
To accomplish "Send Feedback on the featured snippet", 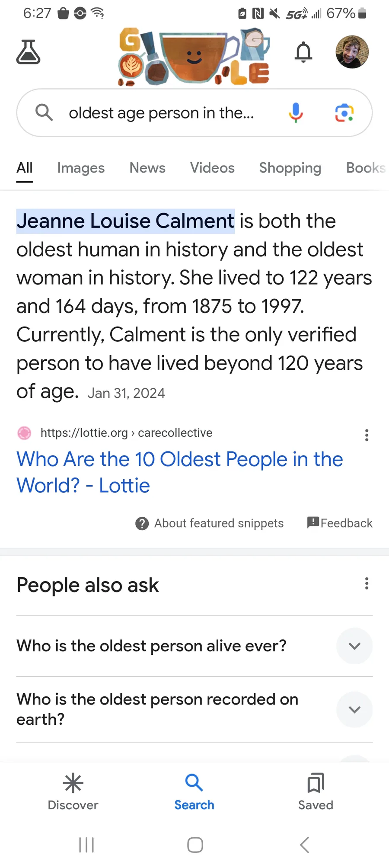I will click(x=340, y=523).
